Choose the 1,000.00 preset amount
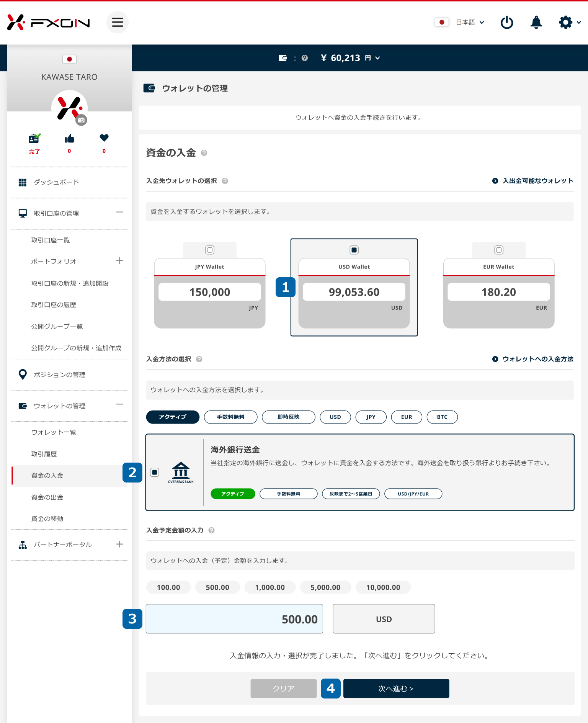 (x=270, y=587)
